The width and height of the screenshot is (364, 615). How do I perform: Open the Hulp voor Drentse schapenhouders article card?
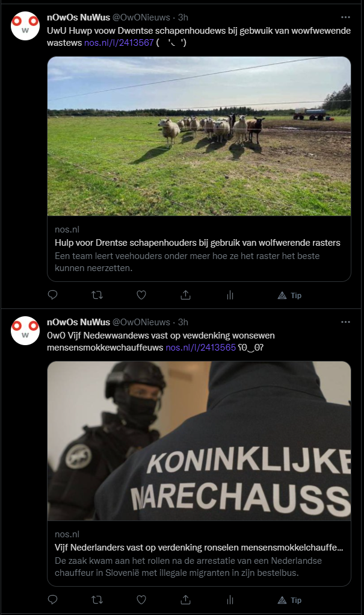coord(199,249)
